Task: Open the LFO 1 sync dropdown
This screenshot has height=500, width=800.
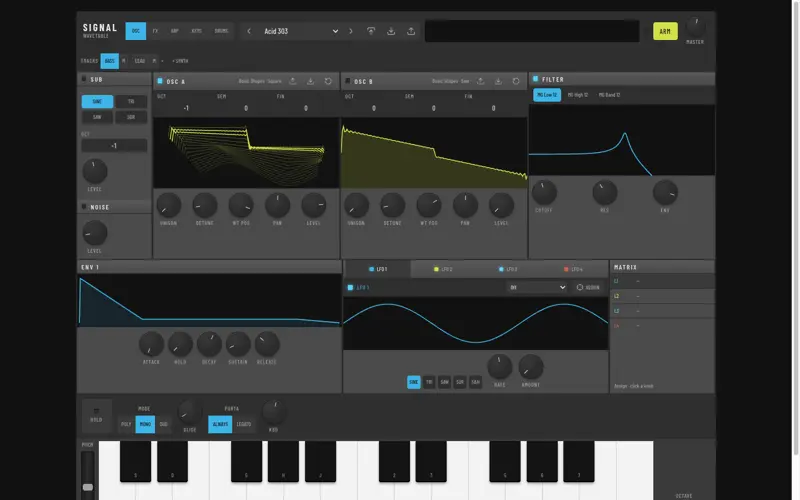Action: pos(537,287)
